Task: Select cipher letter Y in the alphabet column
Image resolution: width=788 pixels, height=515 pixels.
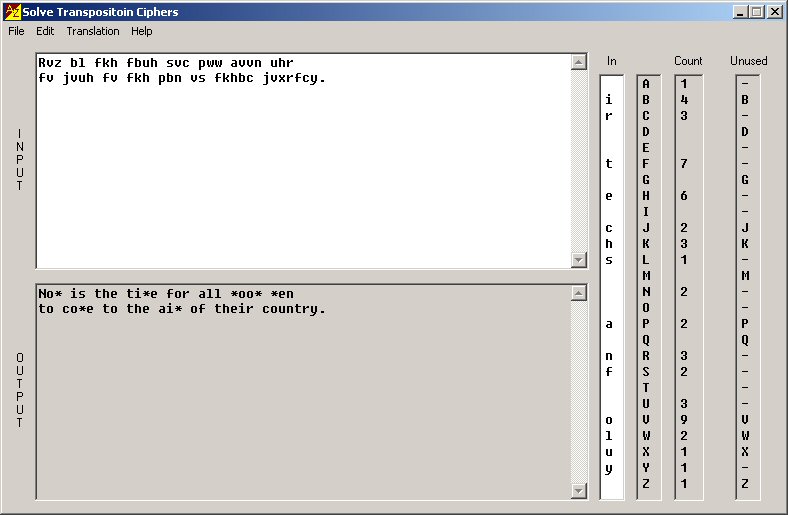Action: 646,468
